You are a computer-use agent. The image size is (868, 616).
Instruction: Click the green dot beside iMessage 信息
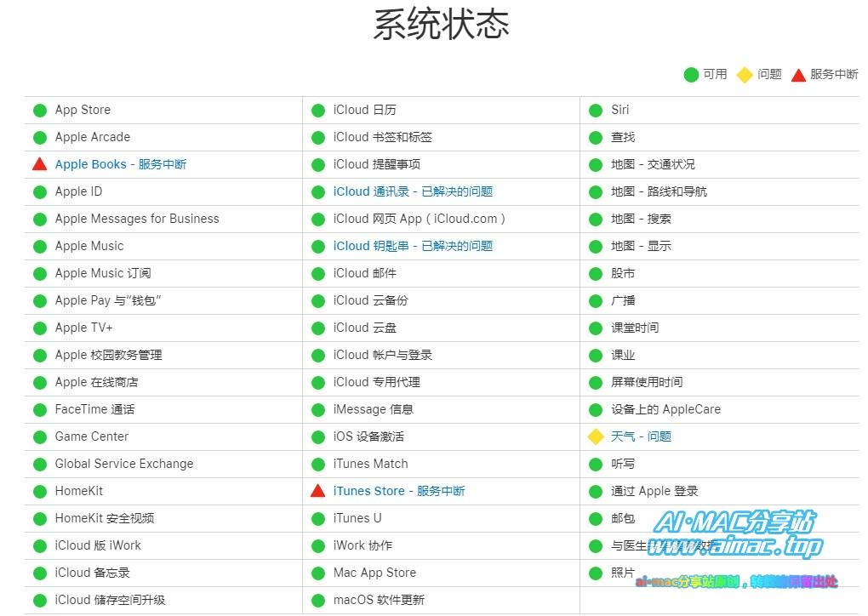coord(318,409)
